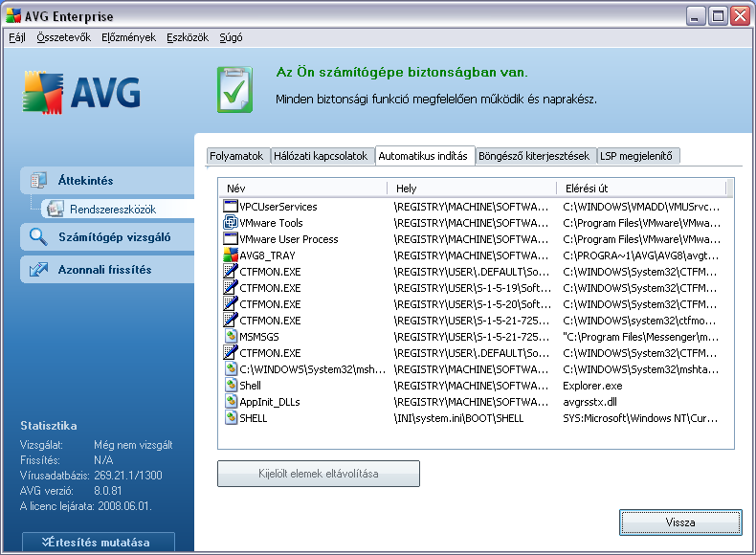The image size is (756, 555).
Task: Click the AVG verzió 8.0.81 statistic
Action: [71, 491]
